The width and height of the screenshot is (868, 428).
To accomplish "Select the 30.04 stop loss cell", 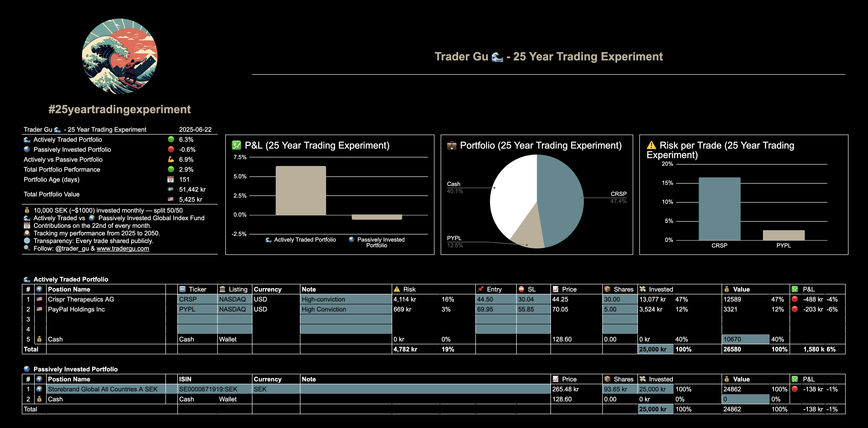I will 534,299.
